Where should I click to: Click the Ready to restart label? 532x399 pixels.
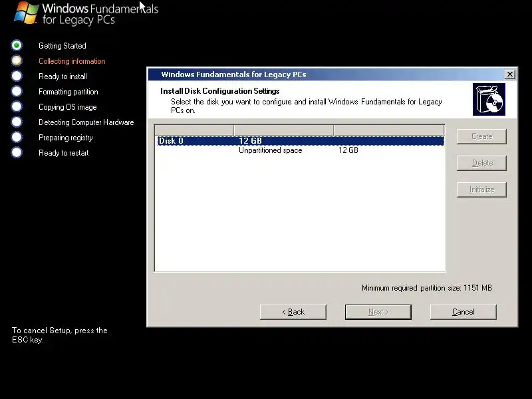tap(63, 153)
